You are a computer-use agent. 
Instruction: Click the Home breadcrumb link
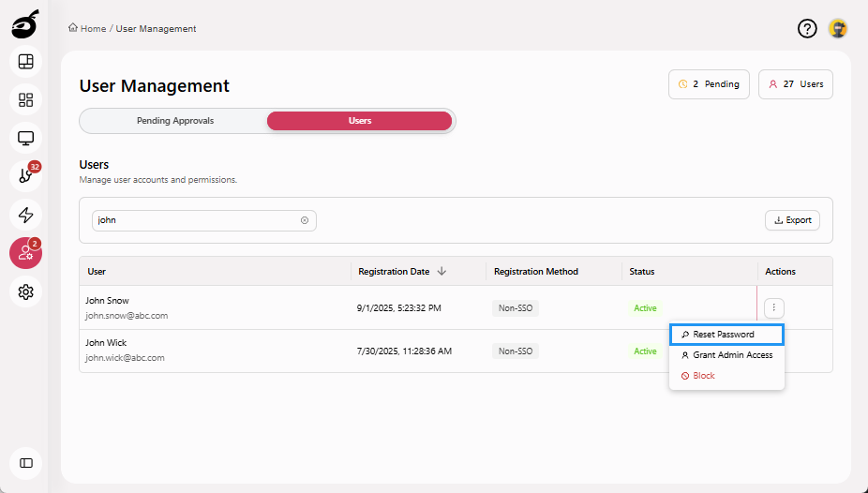(x=93, y=29)
